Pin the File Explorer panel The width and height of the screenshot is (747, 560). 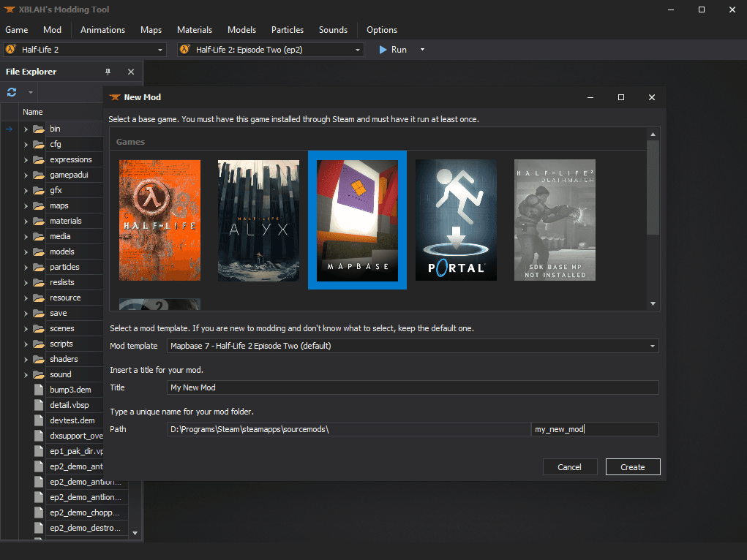coord(108,72)
